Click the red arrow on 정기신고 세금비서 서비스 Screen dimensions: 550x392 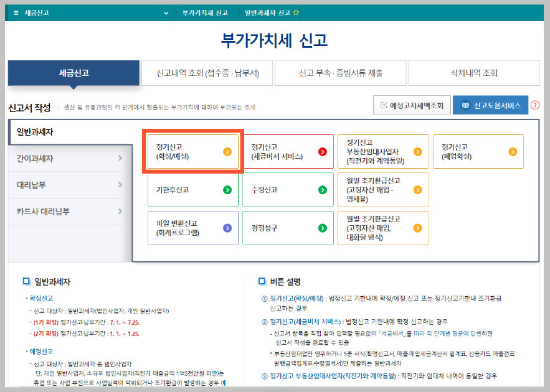click(x=323, y=151)
